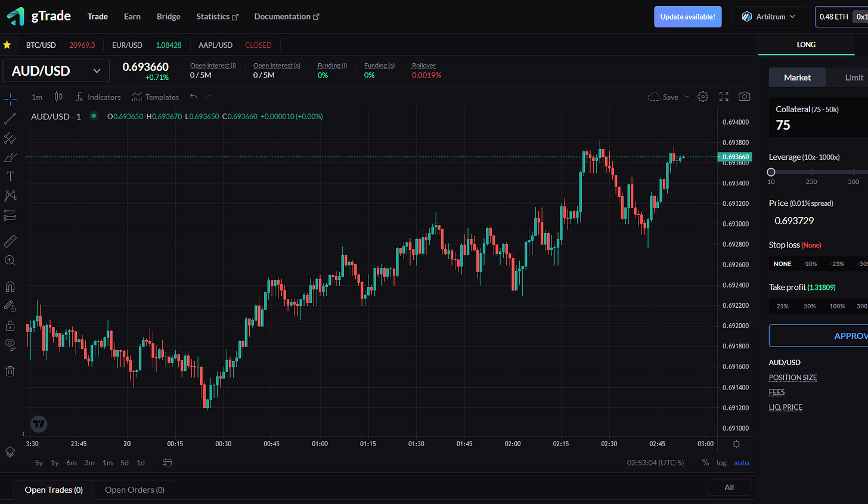
Task: Open prediction and measurement tools
Action: tap(10, 215)
